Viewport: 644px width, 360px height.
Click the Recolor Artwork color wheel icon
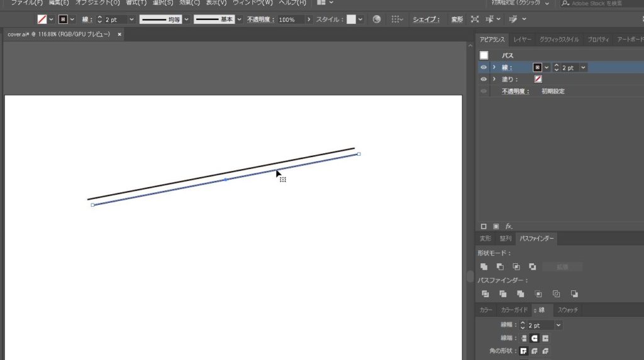(377, 19)
